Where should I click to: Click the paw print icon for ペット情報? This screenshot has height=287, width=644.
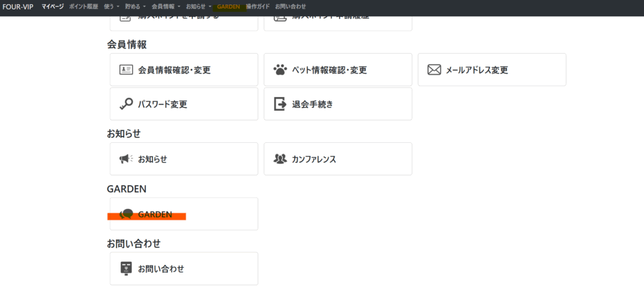click(x=280, y=70)
